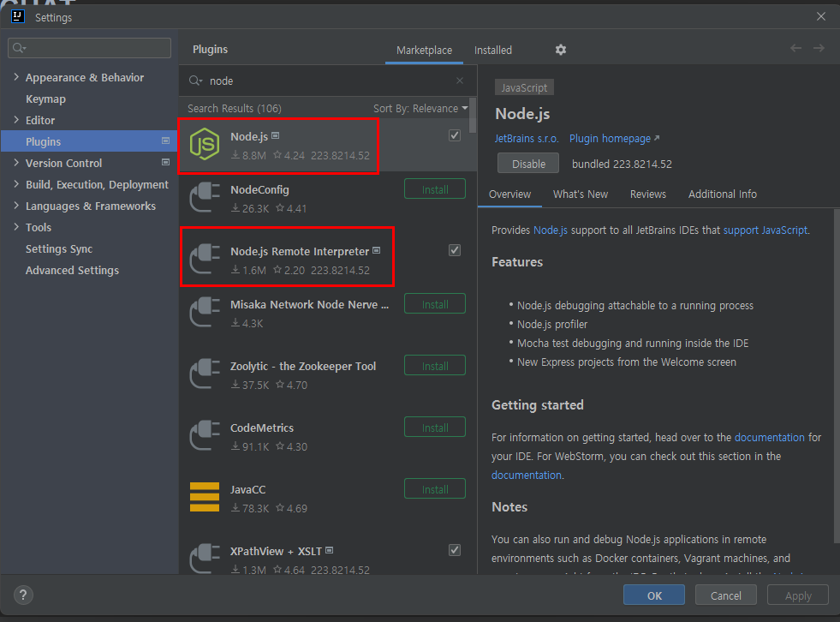Open the JetBrains s.r.o. vendor link
Screen dimensions: 840x622
click(x=526, y=138)
